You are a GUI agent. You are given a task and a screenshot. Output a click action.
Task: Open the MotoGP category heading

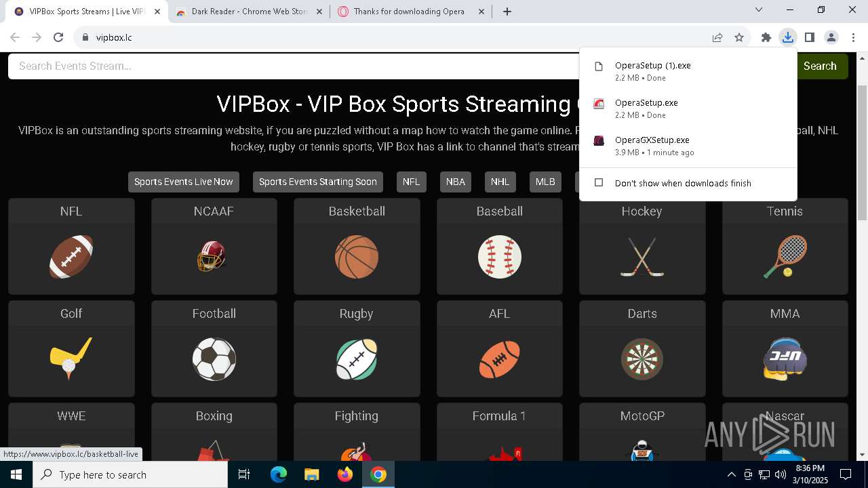(x=642, y=416)
